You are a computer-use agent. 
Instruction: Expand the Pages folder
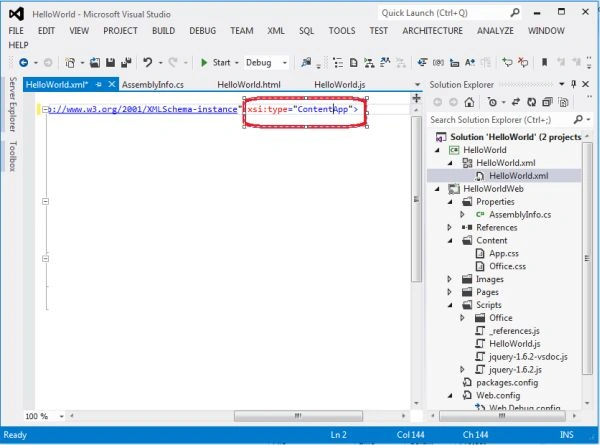pos(450,292)
